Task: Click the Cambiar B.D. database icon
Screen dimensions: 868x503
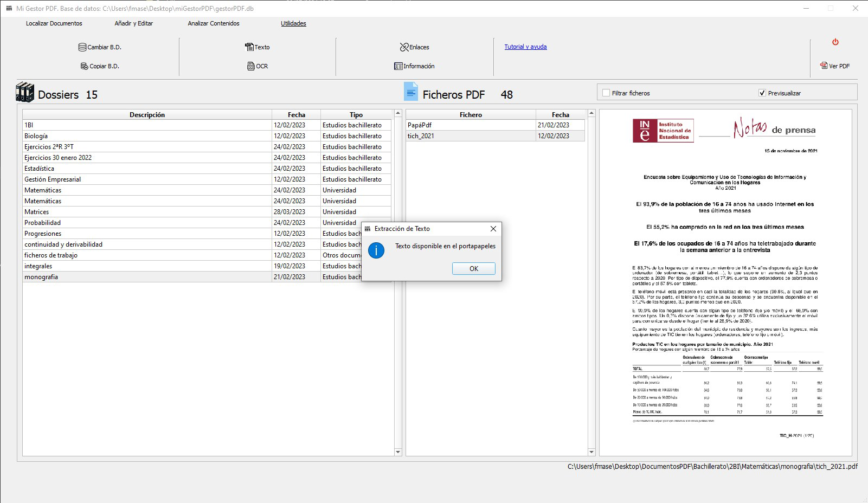Action: point(82,47)
